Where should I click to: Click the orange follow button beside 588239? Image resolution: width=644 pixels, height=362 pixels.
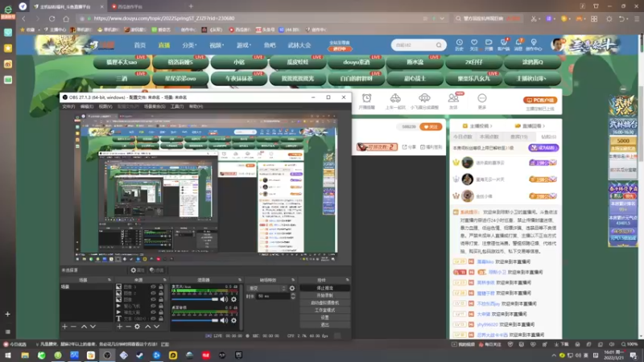click(431, 127)
